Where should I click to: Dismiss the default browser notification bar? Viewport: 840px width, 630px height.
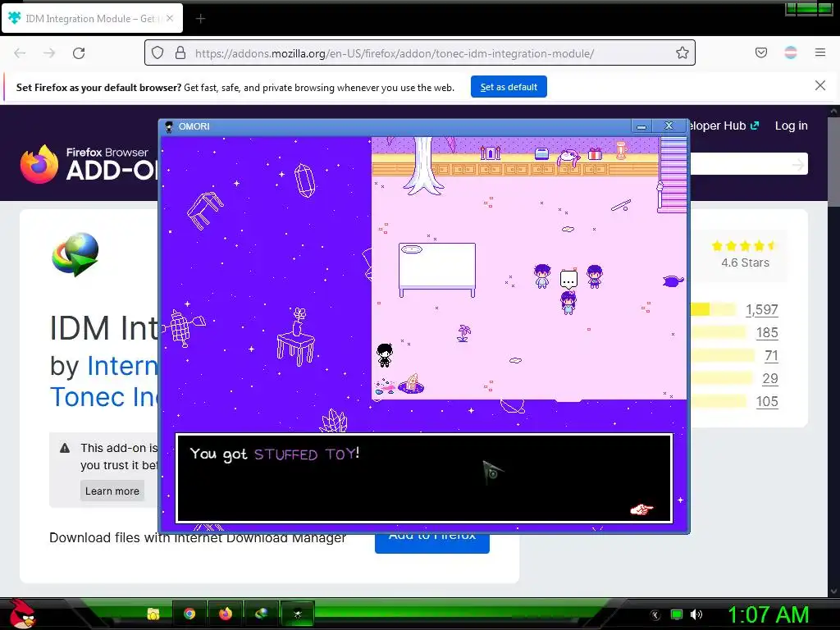[819, 85]
